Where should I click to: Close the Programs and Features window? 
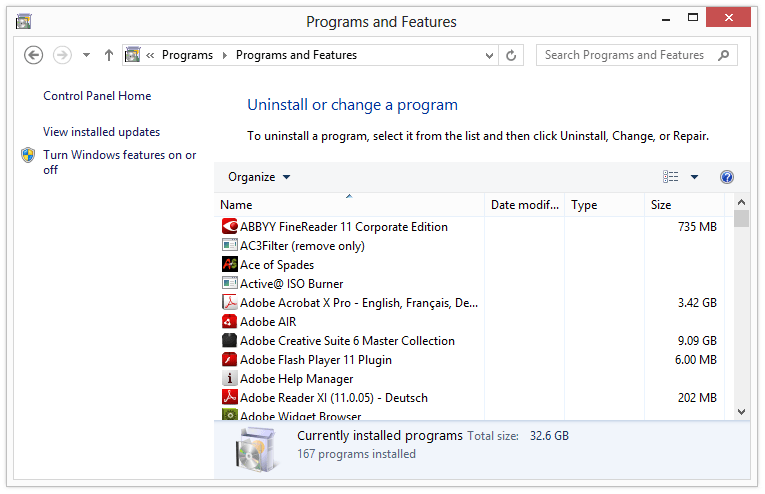click(728, 18)
